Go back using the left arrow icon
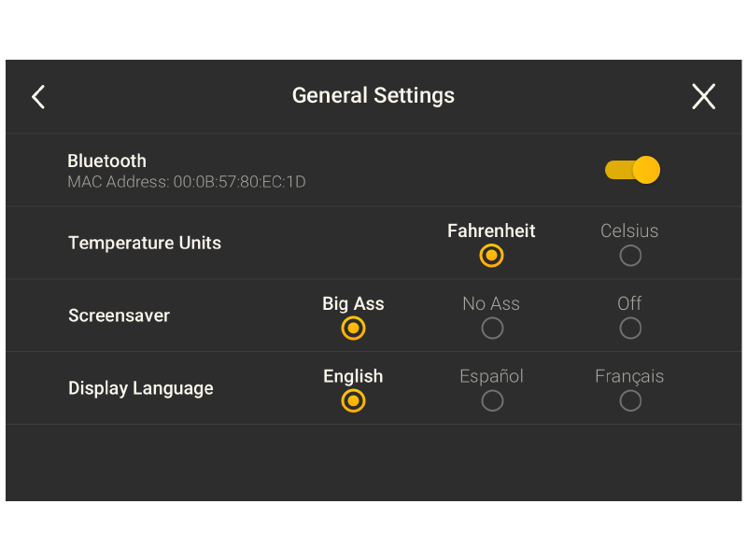This screenshot has height=560, width=747. pos(38,96)
